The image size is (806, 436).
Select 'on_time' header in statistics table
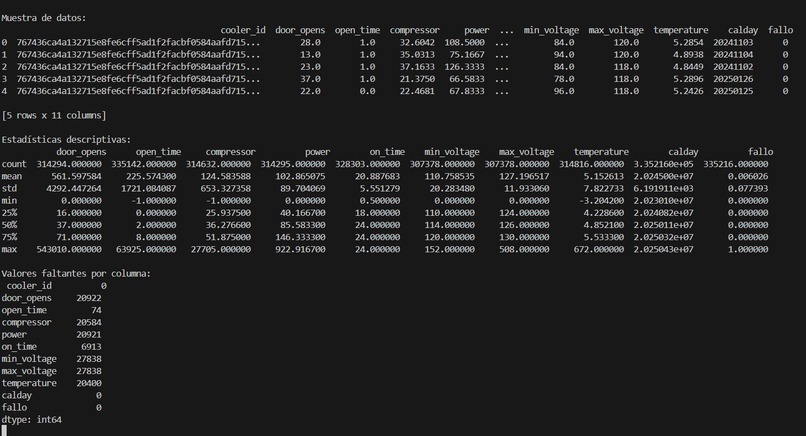point(387,152)
